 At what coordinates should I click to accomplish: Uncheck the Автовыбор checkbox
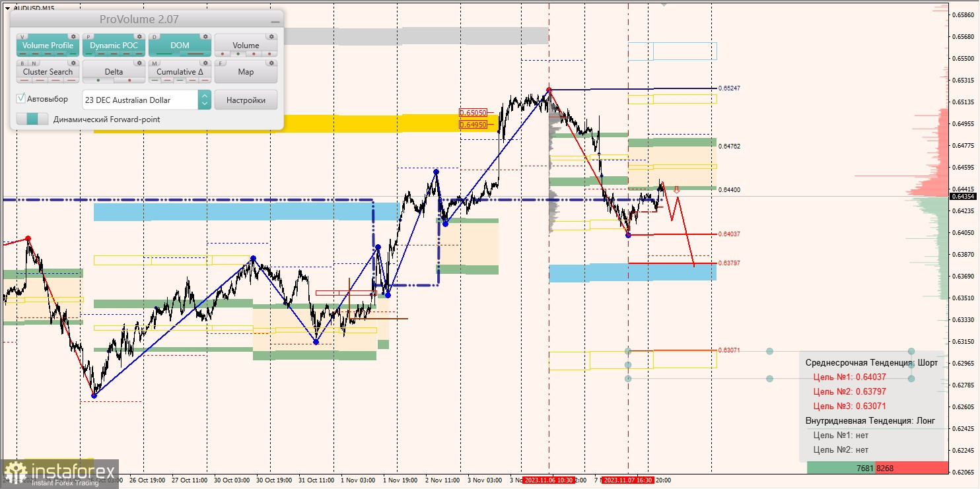pos(21,98)
